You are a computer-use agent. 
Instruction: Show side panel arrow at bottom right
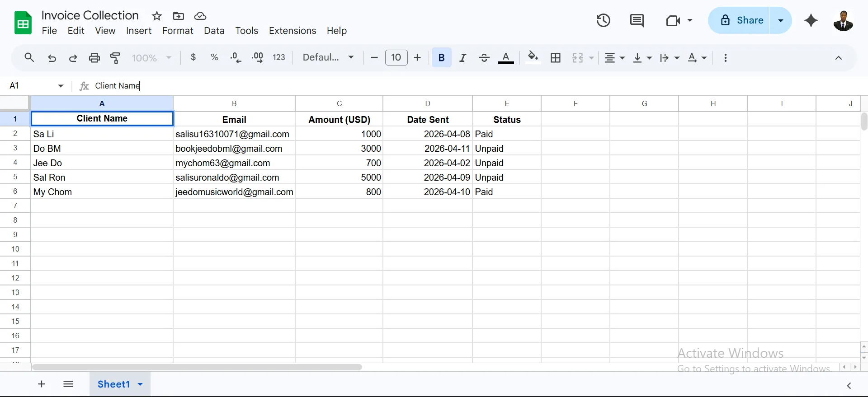tap(849, 385)
